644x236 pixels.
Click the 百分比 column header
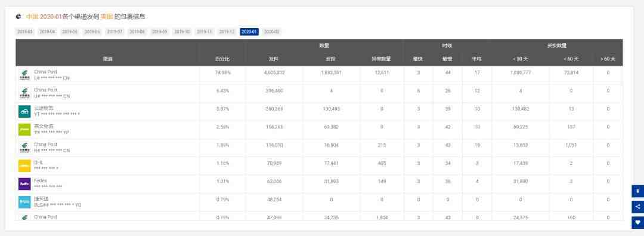[x=222, y=59]
